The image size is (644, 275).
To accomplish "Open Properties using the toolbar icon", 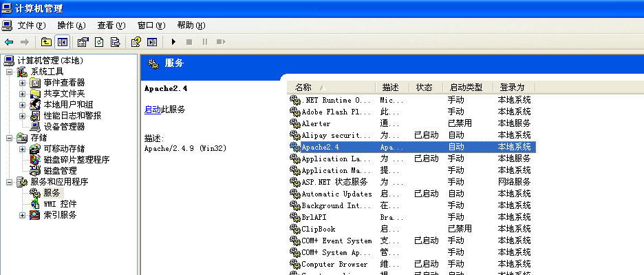I will click(83, 42).
